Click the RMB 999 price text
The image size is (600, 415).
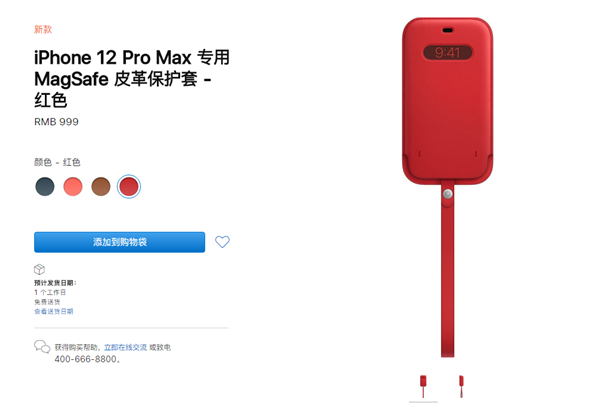click(x=56, y=122)
